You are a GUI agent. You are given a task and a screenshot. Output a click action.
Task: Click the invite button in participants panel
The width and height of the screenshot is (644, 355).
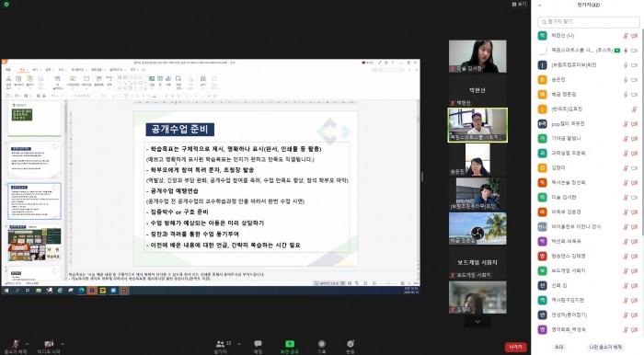559,348
